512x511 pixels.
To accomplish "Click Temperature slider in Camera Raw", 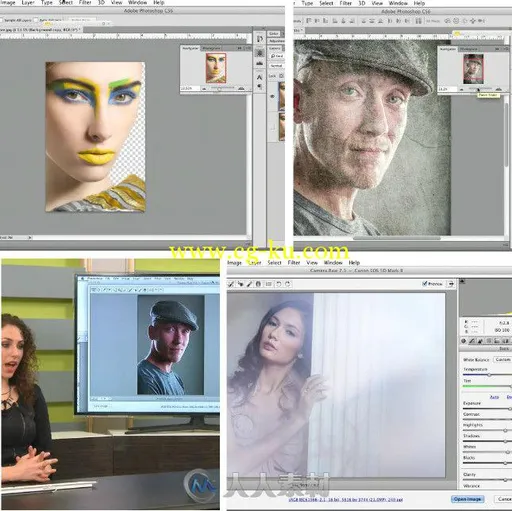I will [487, 375].
